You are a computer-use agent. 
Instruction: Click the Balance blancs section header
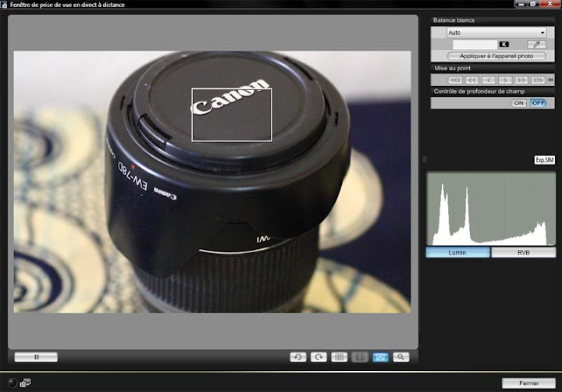click(x=493, y=20)
